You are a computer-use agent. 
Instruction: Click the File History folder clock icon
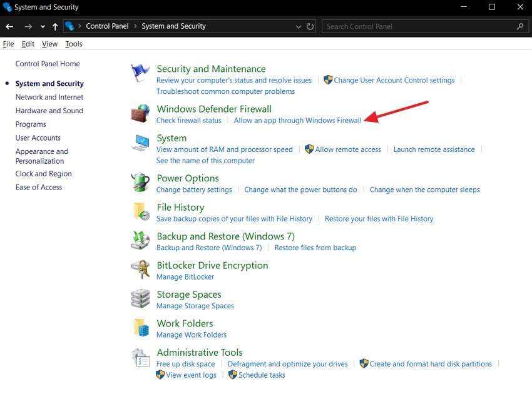pos(141,211)
